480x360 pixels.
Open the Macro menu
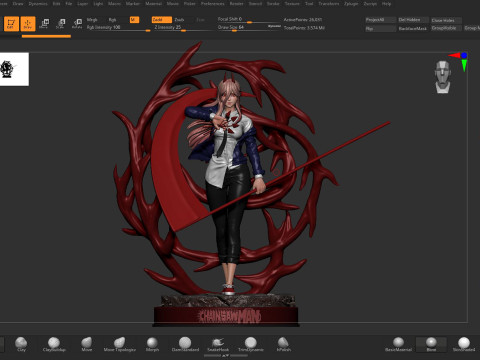tap(114, 4)
